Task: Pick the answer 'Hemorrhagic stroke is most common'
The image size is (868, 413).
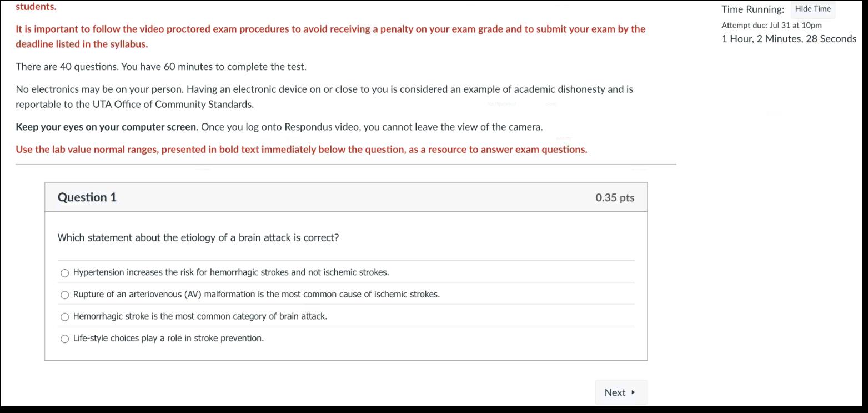Action: (65, 317)
